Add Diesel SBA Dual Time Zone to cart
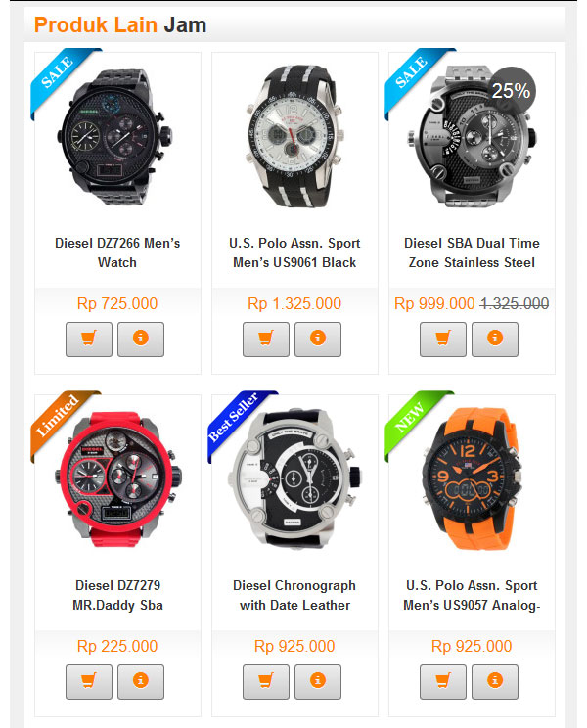Image resolution: width=587 pixels, height=728 pixels. pyautogui.click(x=443, y=340)
